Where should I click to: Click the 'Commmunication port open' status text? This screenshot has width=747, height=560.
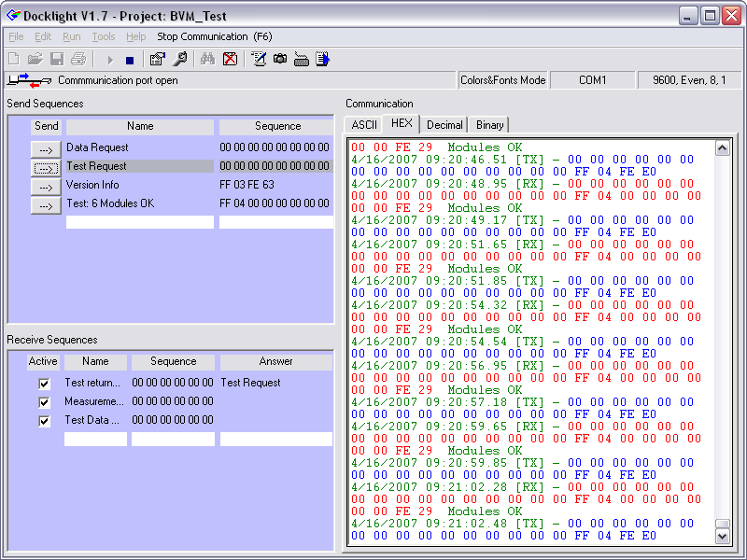(118, 80)
